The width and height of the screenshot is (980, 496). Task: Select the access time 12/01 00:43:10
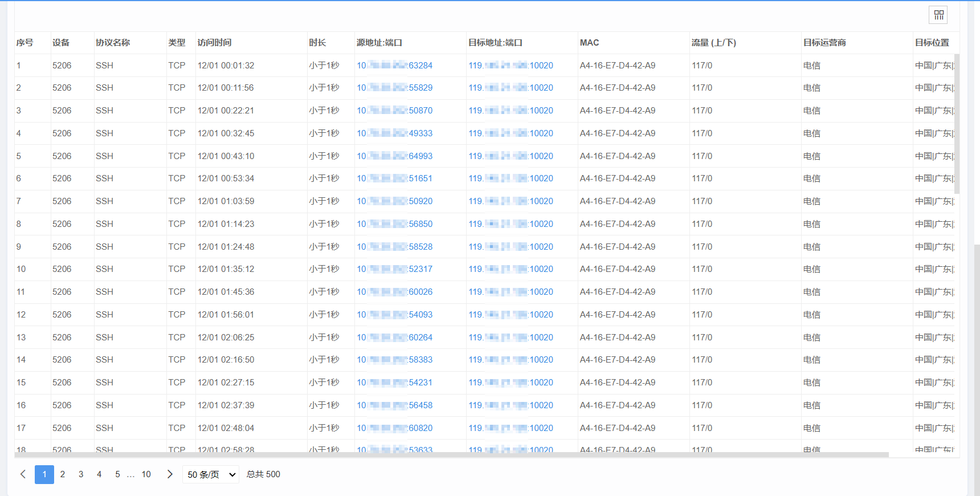pyautogui.click(x=226, y=156)
